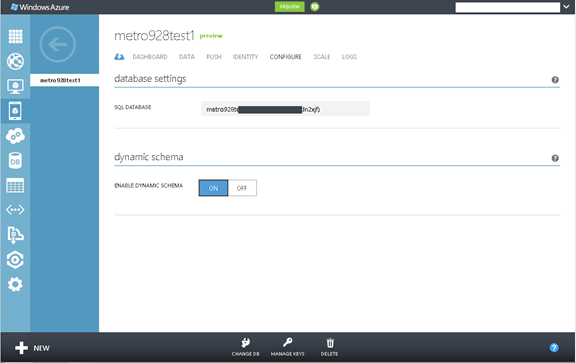Switch to the Data tab
The width and height of the screenshot is (576, 363).
[x=187, y=57]
